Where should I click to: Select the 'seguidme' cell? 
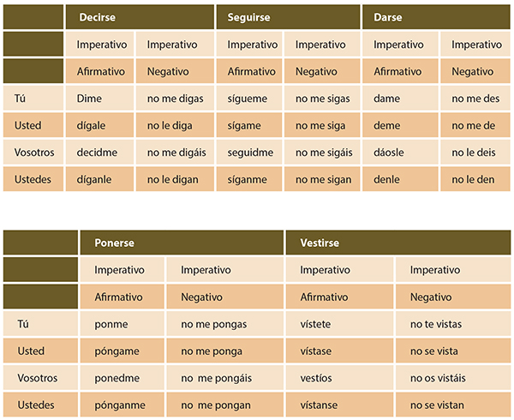point(249,153)
